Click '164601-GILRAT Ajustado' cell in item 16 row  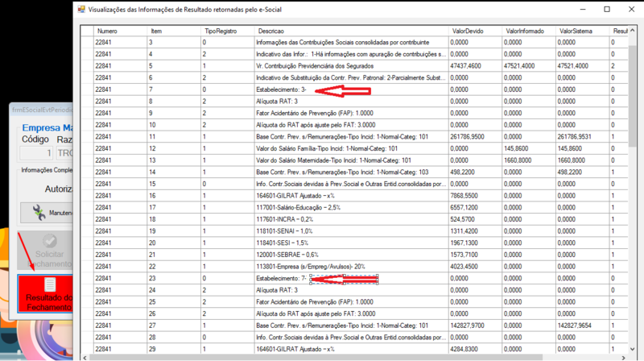click(x=351, y=196)
